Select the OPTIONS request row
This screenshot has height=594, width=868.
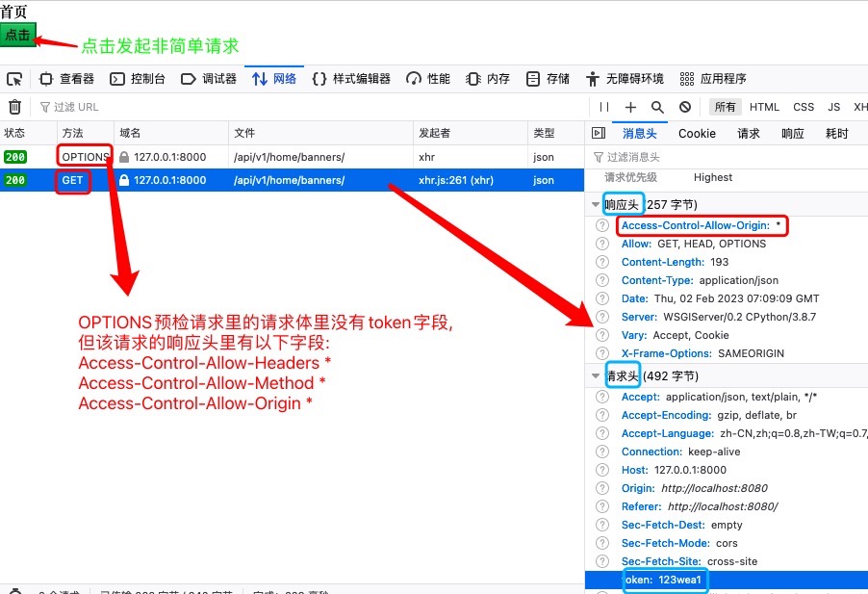[x=289, y=156]
